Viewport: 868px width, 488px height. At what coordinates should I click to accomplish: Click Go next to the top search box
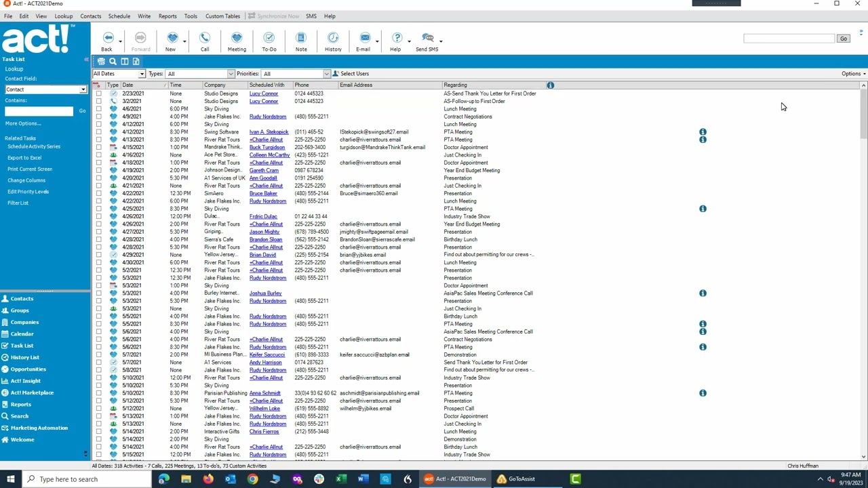coord(843,39)
